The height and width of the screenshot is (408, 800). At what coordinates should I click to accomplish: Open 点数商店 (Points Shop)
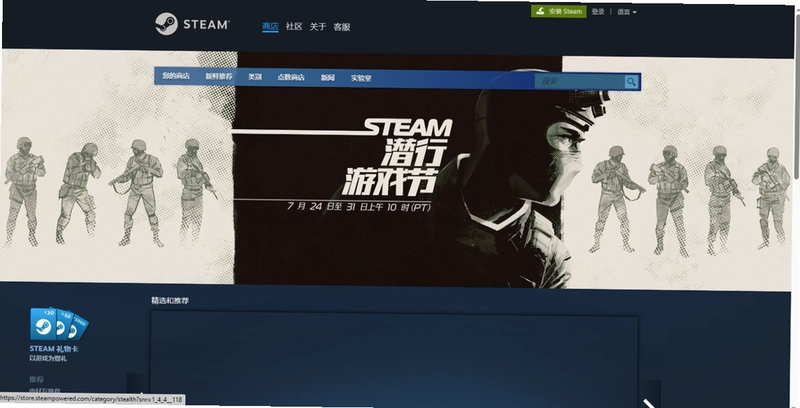[291, 78]
